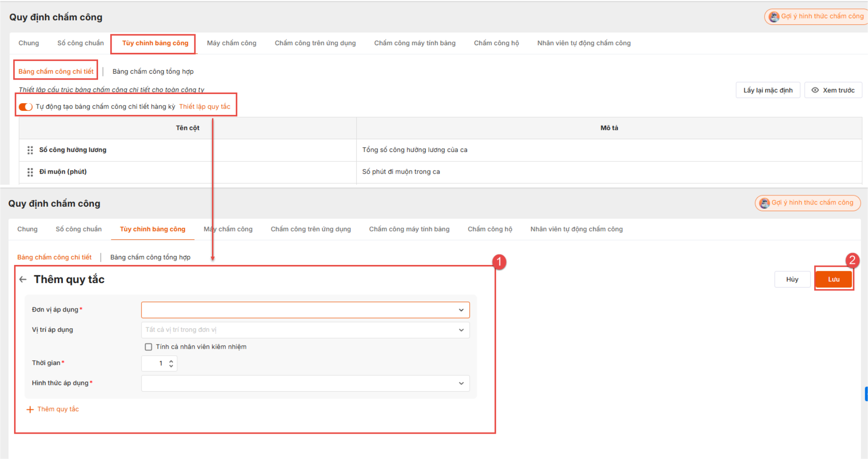The width and height of the screenshot is (868, 459).
Task: Check Tính cả nhân viên kiêm nhiệm box
Action: [148, 347]
